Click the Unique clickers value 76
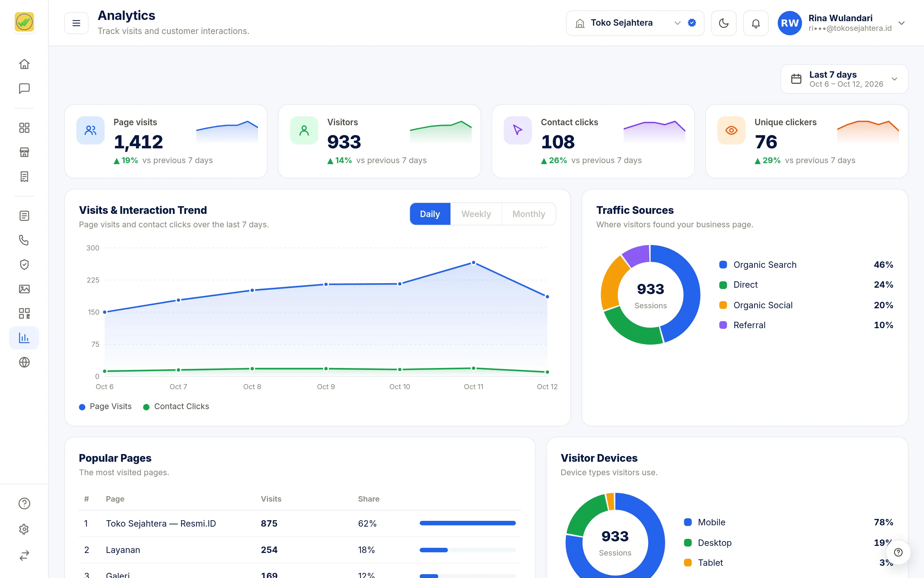The width and height of the screenshot is (924, 578). 766,142
